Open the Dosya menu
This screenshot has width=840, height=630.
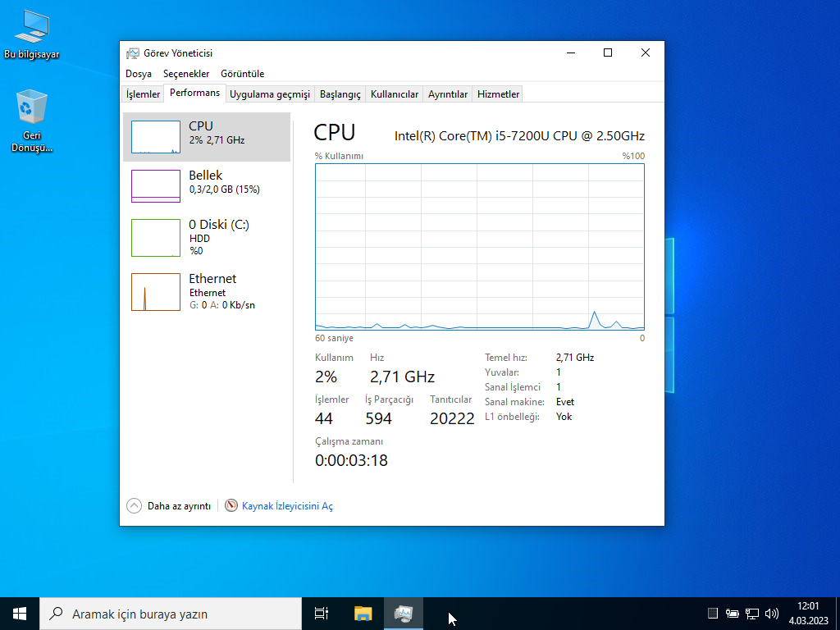(139, 74)
